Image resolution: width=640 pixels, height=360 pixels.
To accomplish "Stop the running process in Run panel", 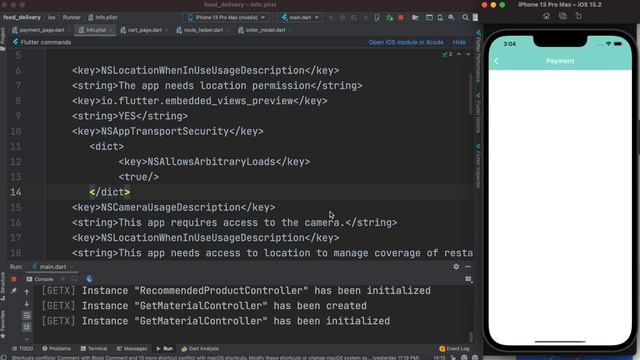I will point(13,279).
